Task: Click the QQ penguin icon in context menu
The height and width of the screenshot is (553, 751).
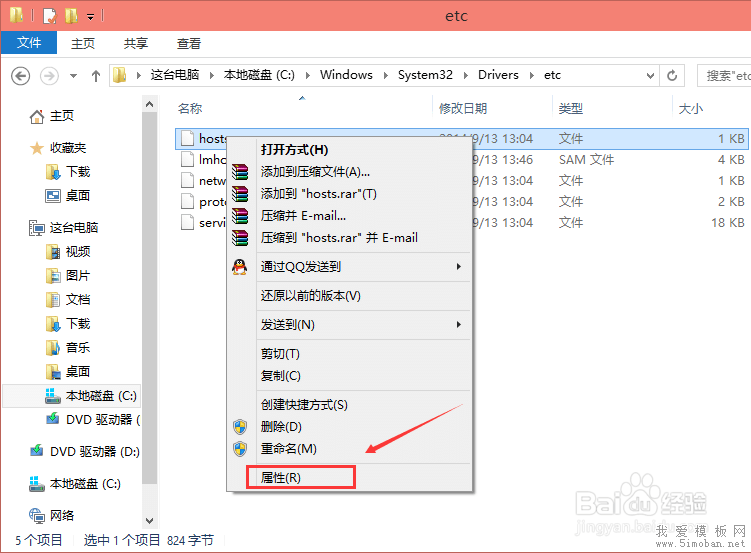Action: 239,267
